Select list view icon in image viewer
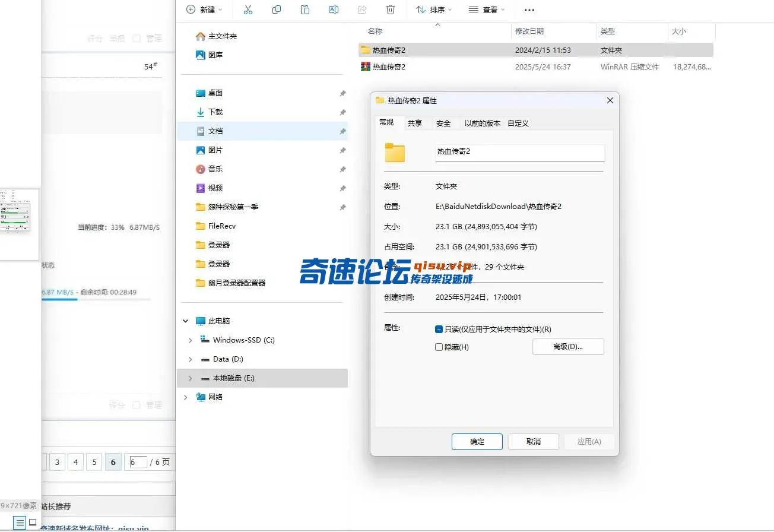This screenshot has width=774, height=532. pyautogui.click(x=20, y=522)
